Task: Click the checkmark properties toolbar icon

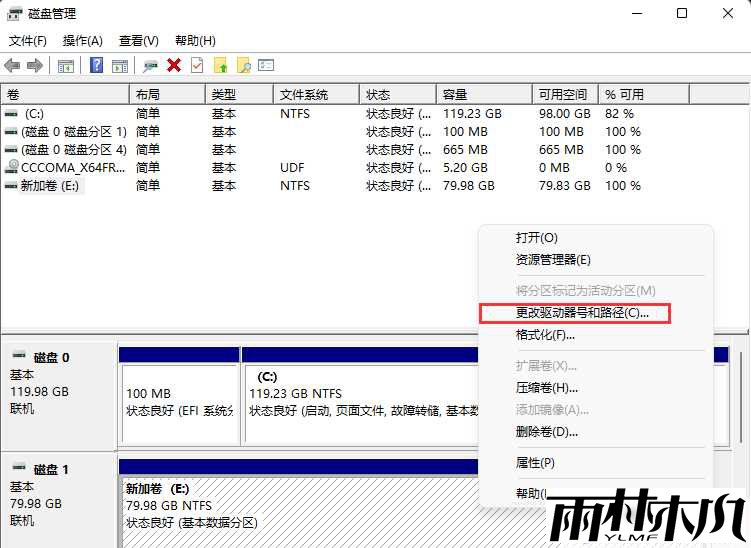Action: [197, 65]
